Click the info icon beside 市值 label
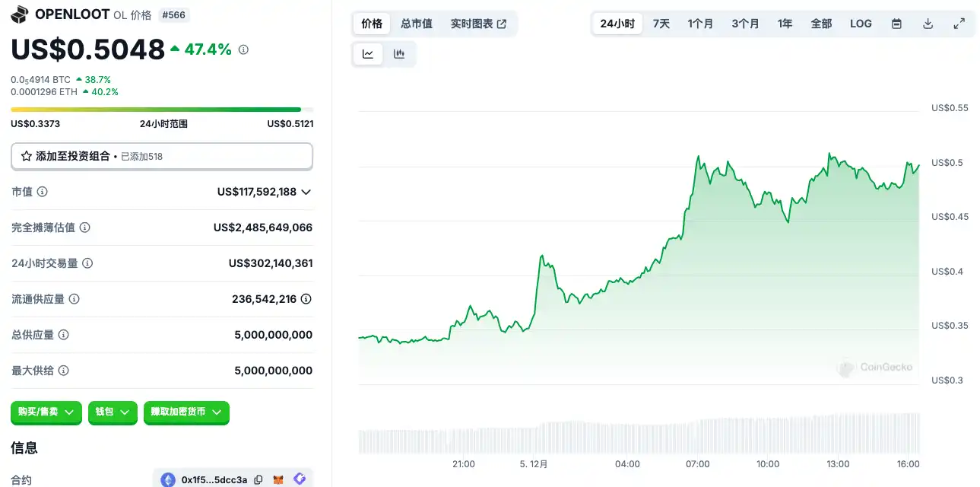Image resolution: width=980 pixels, height=487 pixels. point(43,192)
